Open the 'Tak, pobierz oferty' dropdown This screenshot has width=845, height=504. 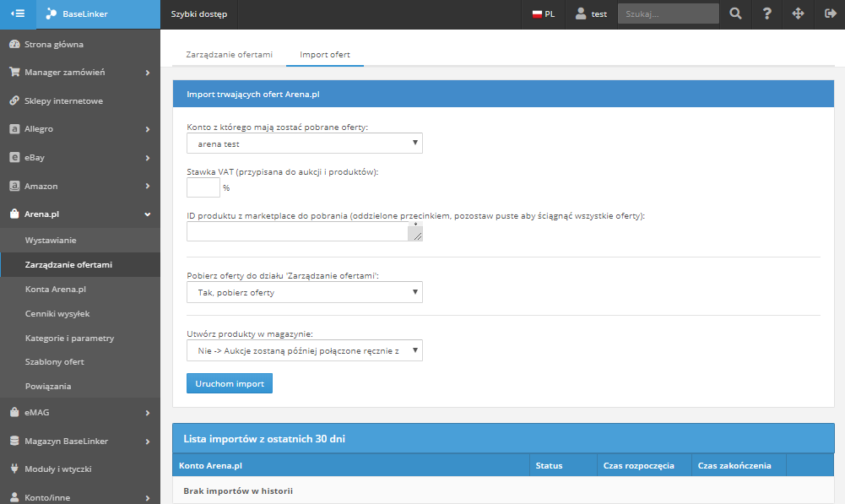click(x=305, y=292)
